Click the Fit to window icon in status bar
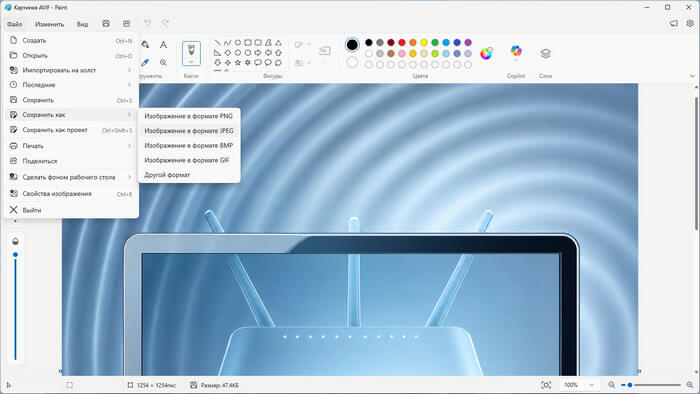Viewport: 700px width, 394px height. [546, 385]
